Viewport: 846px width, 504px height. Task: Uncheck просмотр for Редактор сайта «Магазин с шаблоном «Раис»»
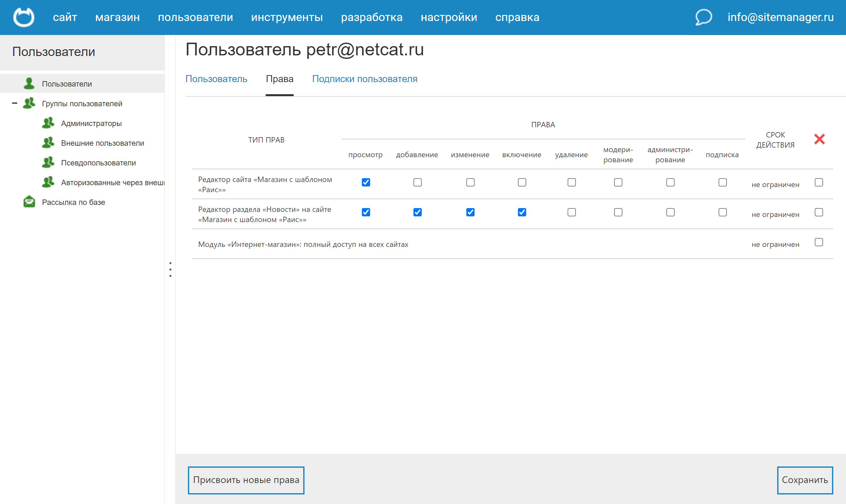click(x=365, y=182)
